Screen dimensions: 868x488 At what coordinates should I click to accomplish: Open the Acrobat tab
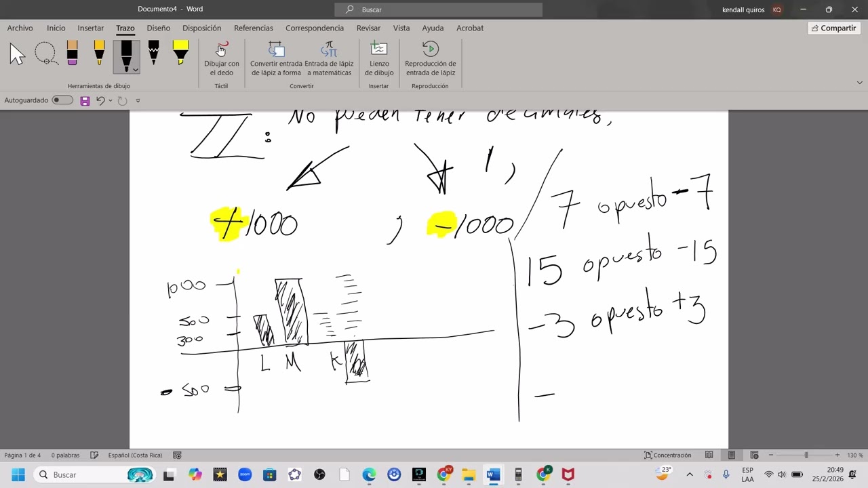coord(470,28)
